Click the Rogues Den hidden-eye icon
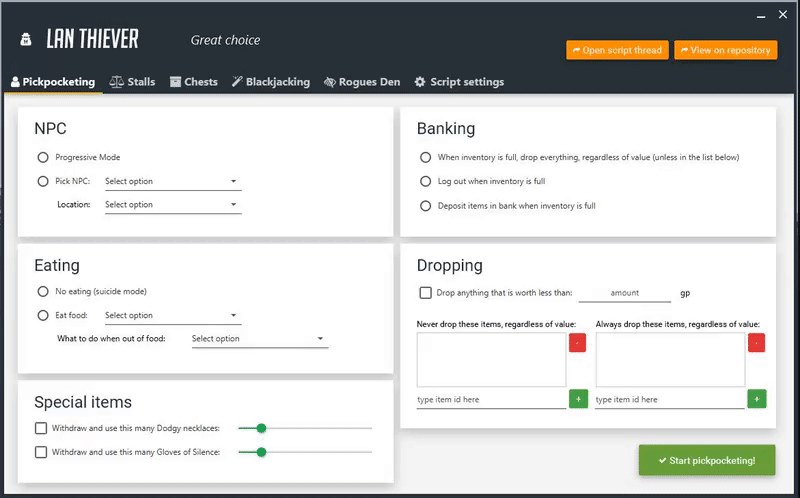Image resolution: width=800 pixels, height=498 pixels. click(x=330, y=82)
